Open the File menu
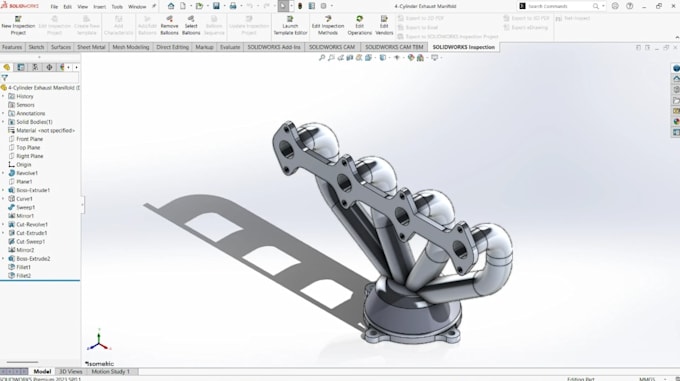Screen dimensions: 680x381 [54, 7]
